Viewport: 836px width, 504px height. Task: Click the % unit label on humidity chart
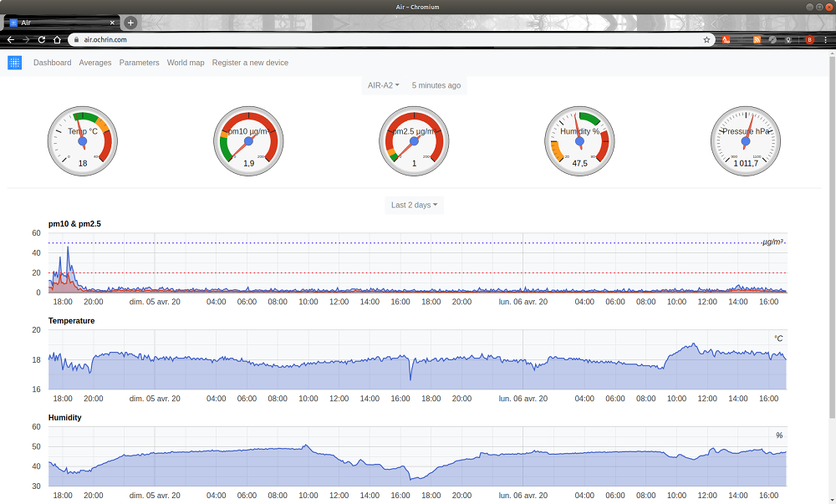779,435
